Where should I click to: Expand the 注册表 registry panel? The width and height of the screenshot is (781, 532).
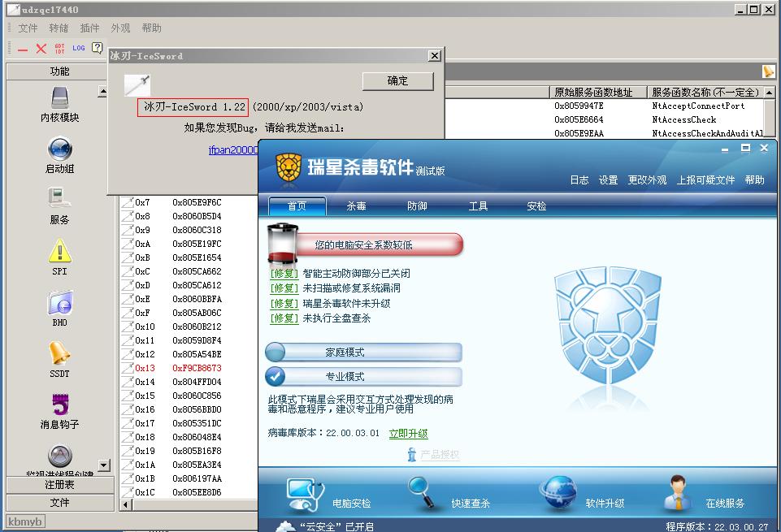pyautogui.click(x=60, y=484)
